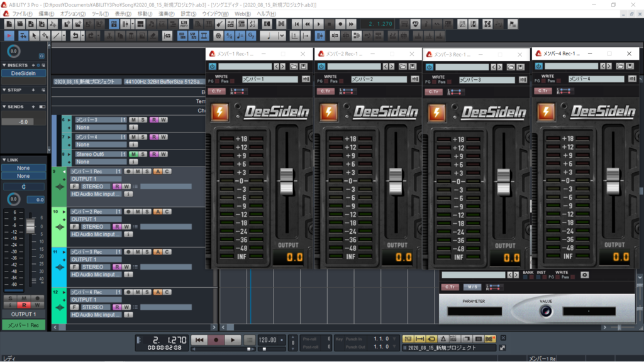Image resolution: width=644 pixels, height=362 pixels.
Task: Click the gear settings icon in lower plugin panel
Action: click(x=585, y=275)
